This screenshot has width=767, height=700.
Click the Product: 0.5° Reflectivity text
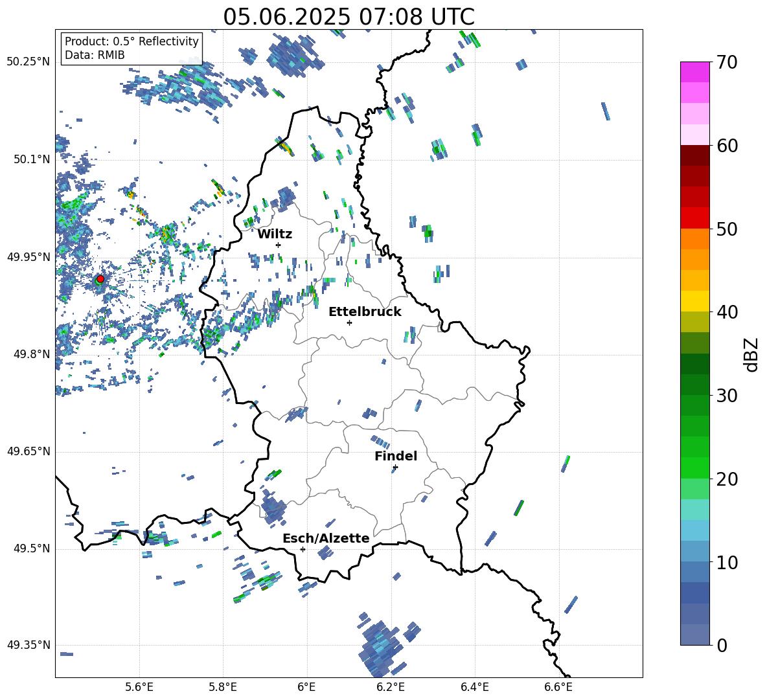pos(132,41)
